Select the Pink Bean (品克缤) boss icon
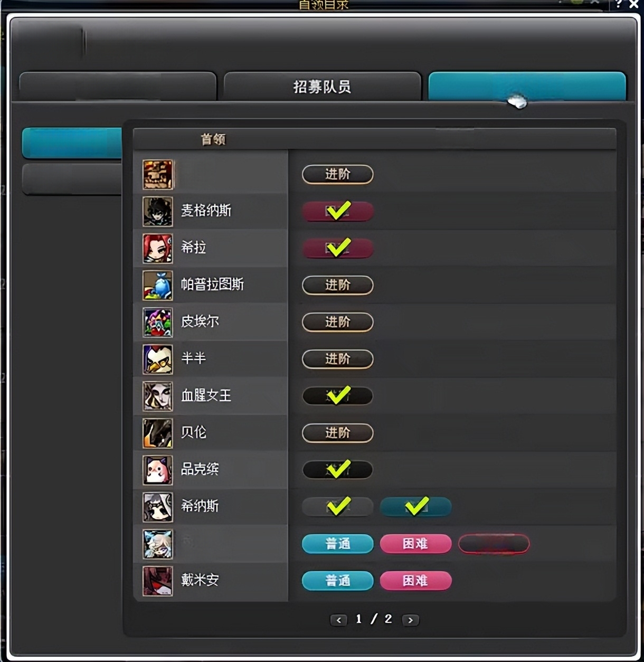This screenshot has height=662, width=644. click(x=158, y=470)
